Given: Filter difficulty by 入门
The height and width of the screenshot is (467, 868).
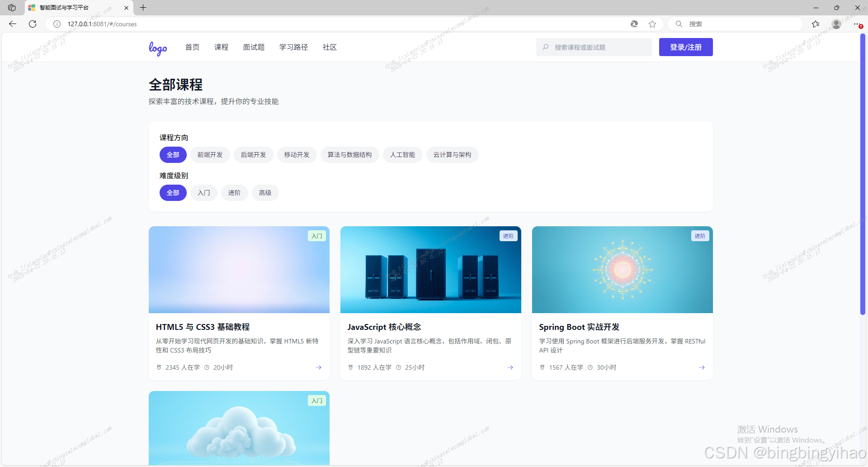Looking at the screenshot, I should (203, 193).
